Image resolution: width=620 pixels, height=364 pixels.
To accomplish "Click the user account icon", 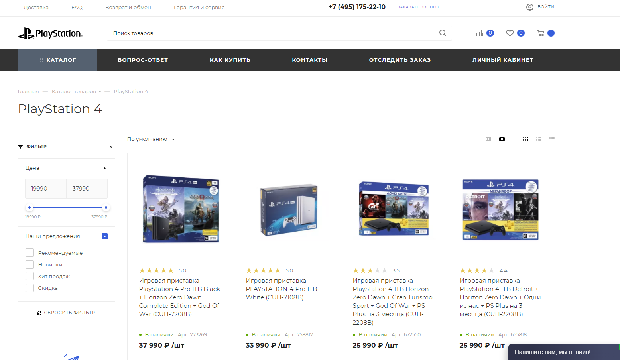I will (x=530, y=7).
